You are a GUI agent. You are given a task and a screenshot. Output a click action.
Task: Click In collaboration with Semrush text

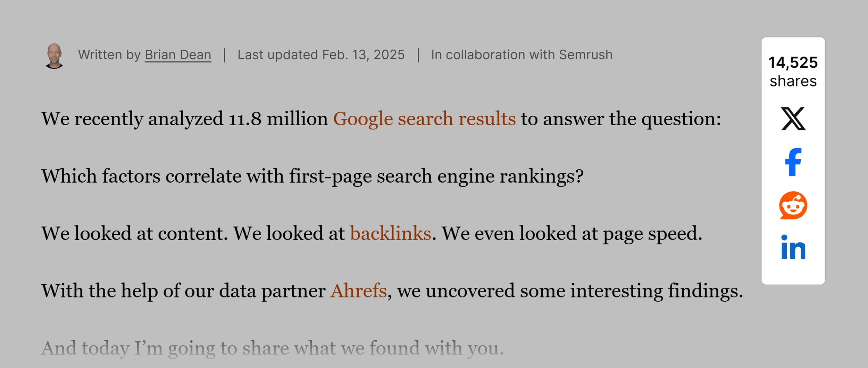tap(521, 55)
